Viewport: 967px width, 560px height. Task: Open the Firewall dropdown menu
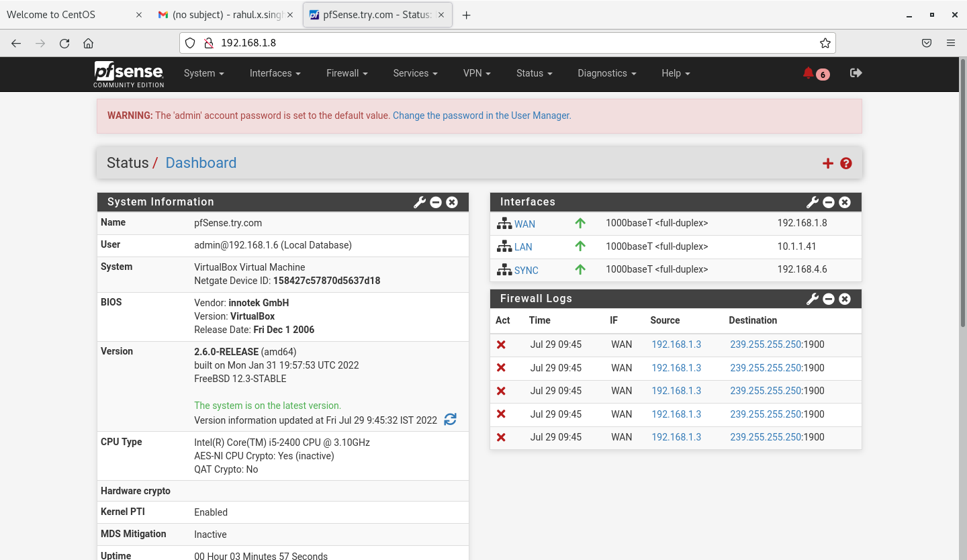[347, 73]
